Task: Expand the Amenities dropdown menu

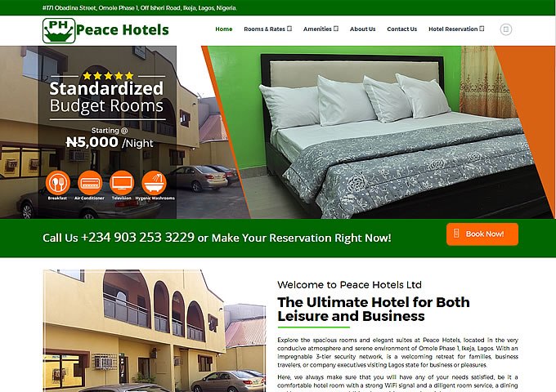Action: click(x=321, y=29)
